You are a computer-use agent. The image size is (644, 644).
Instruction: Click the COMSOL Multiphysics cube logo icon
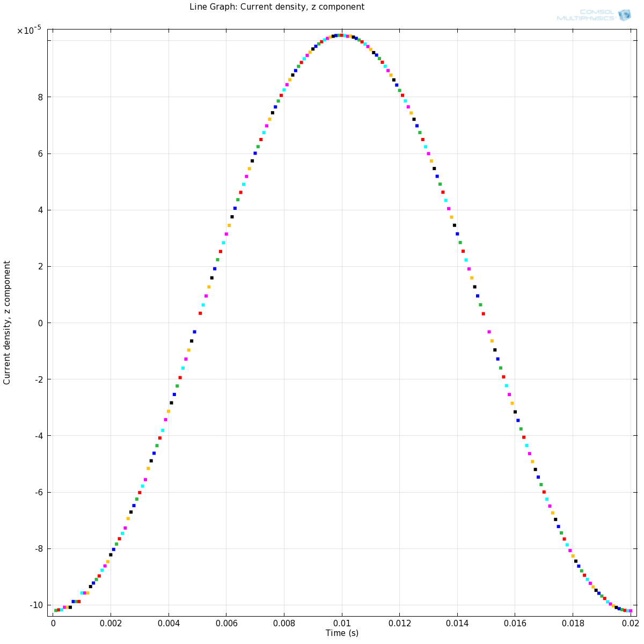tap(624, 15)
